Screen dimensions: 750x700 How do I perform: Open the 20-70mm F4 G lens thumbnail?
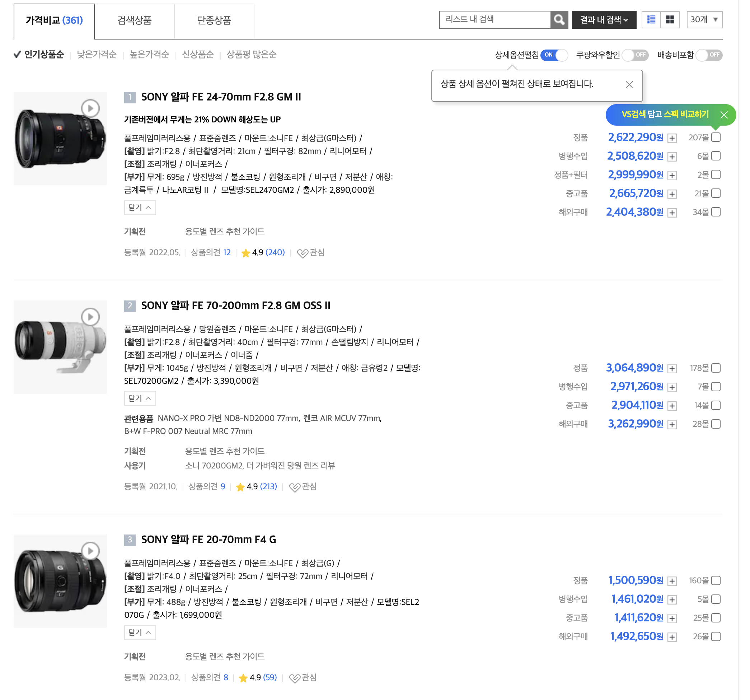tap(60, 581)
